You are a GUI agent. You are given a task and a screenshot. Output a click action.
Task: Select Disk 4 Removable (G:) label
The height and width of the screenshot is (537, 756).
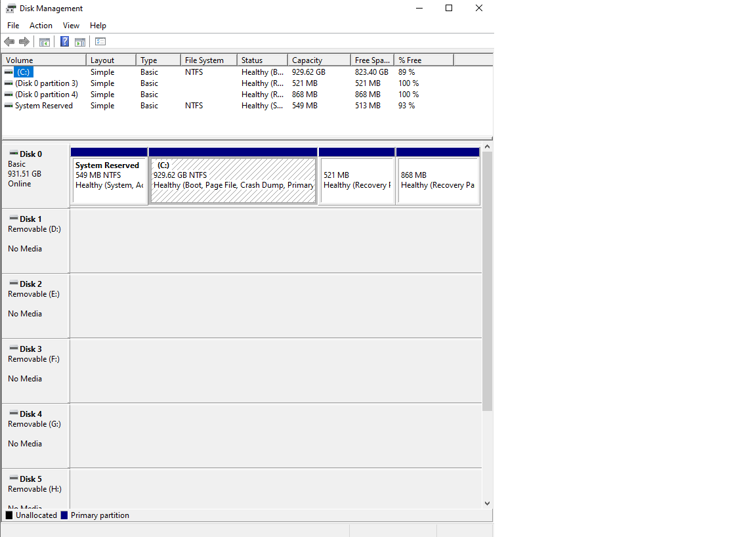(x=36, y=436)
